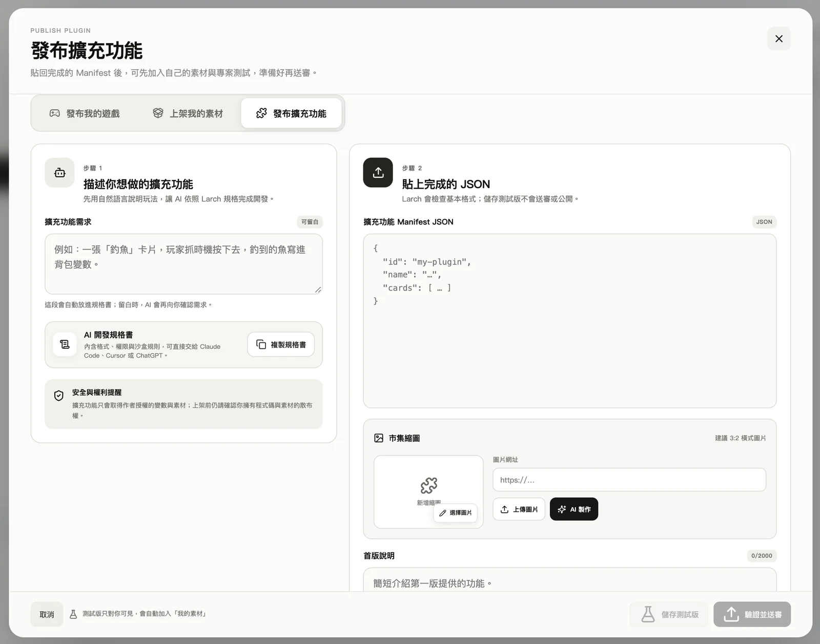Screen dimensions: 820x644
Task: Click the 儲存測試版 button
Action: point(669,614)
